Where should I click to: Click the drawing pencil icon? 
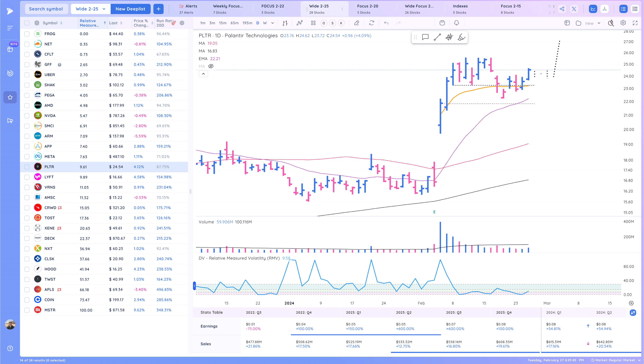coord(356,23)
